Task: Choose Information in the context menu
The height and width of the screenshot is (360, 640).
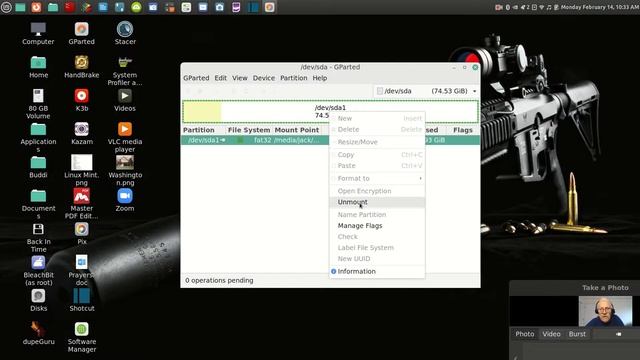Action: point(377,271)
